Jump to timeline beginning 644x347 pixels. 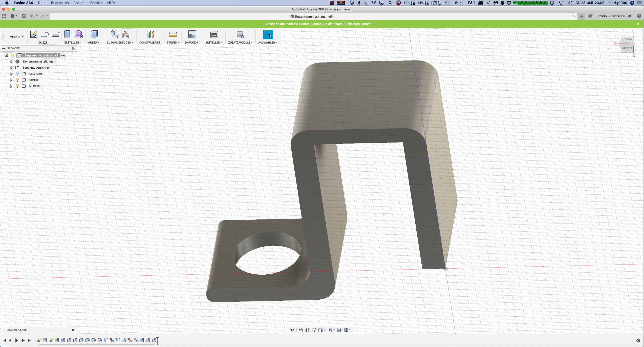click(x=4, y=340)
